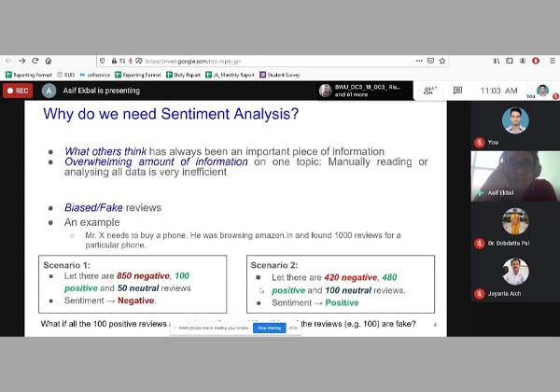This screenshot has width=560, height=392.
Task: Open the JA_Monthly Report bookmark
Action: click(x=230, y=75)
